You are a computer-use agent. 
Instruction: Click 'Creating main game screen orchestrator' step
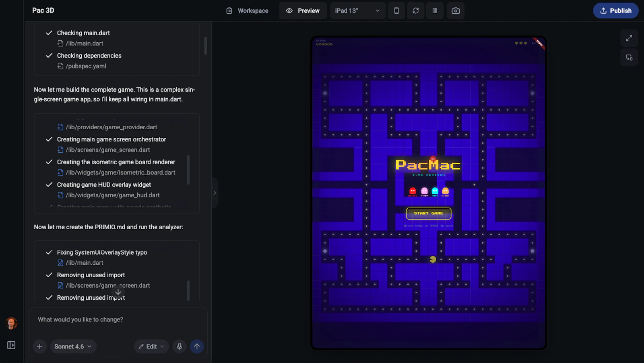pyautogui.click(x=111, y=139)
